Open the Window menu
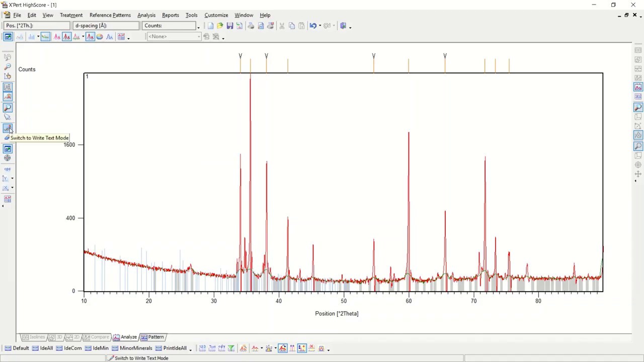Viewport: 644px width, 362px height. [244, 15]
